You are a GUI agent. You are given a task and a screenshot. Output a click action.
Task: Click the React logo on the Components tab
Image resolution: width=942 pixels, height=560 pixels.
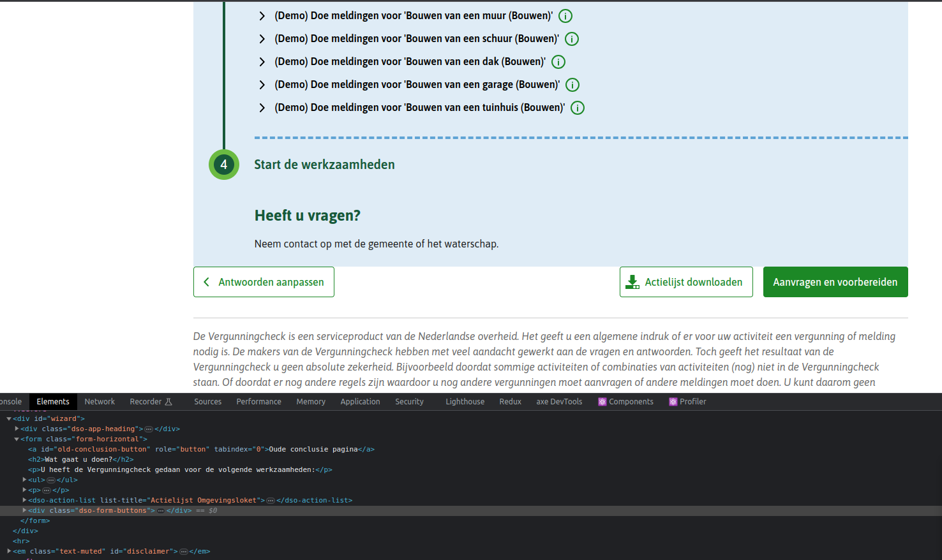click(x=601, y=401)
